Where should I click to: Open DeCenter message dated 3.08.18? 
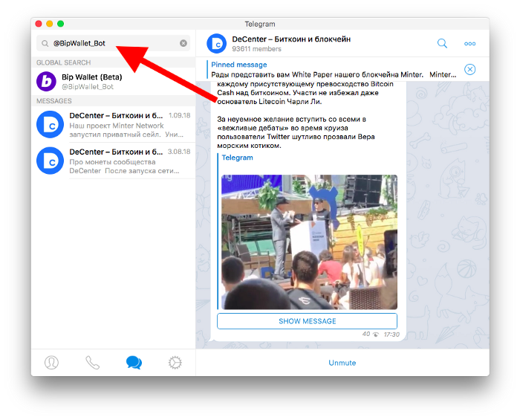pyautogui.click(x=113, y=161)
